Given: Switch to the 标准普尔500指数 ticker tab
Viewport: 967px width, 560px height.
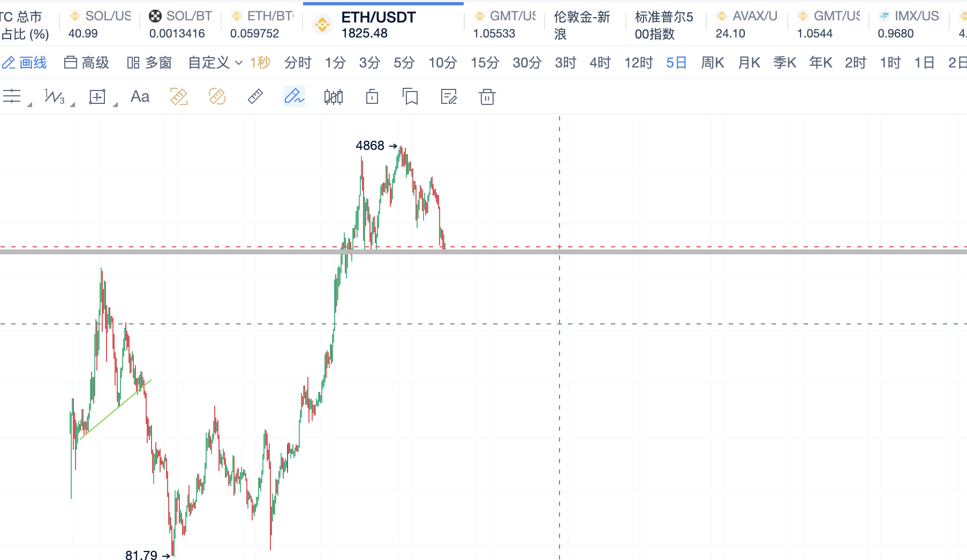Looking at the screenshot, I should pyautogui.click(x=666, y=25).
